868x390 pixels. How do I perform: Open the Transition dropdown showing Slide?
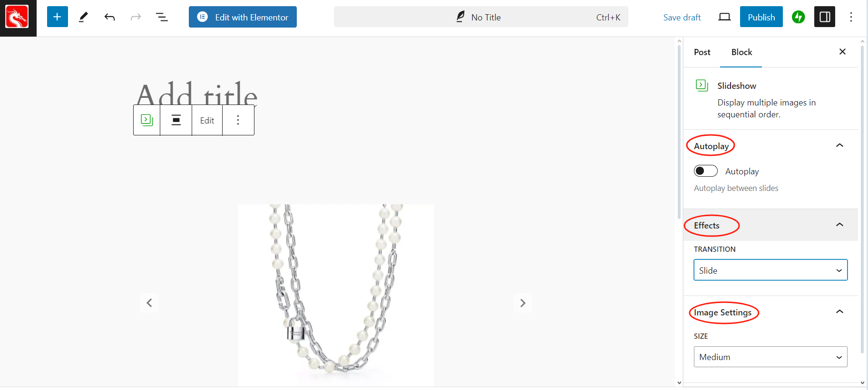coord(770,270)
